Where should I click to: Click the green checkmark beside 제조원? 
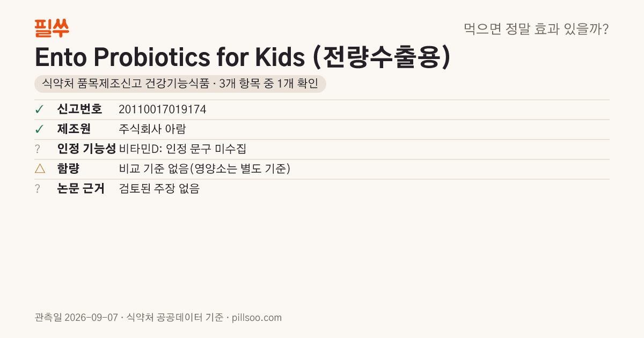tap(39, 129)
